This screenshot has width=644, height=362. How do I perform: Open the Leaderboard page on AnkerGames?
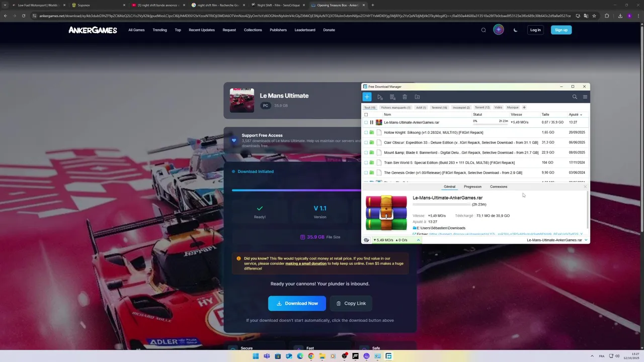click(305, 30)
